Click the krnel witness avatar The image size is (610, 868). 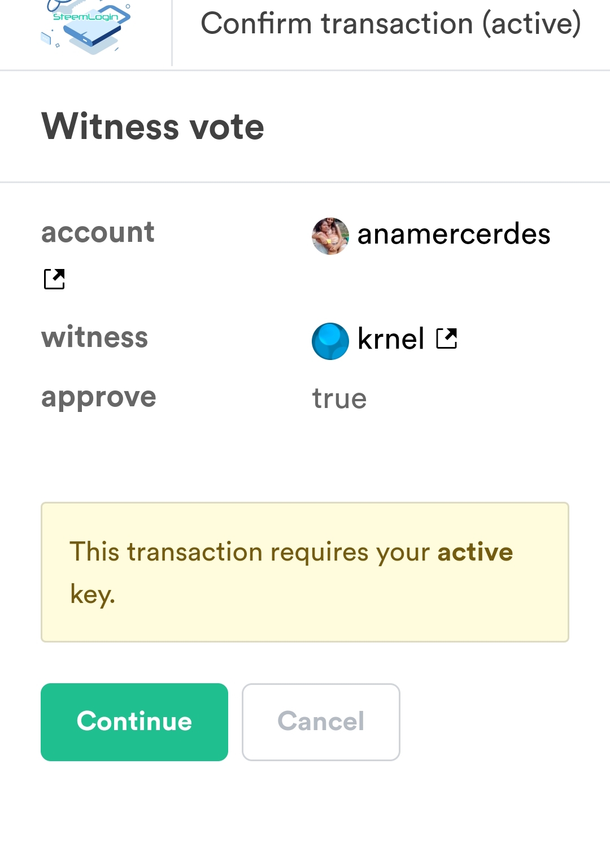330,341
